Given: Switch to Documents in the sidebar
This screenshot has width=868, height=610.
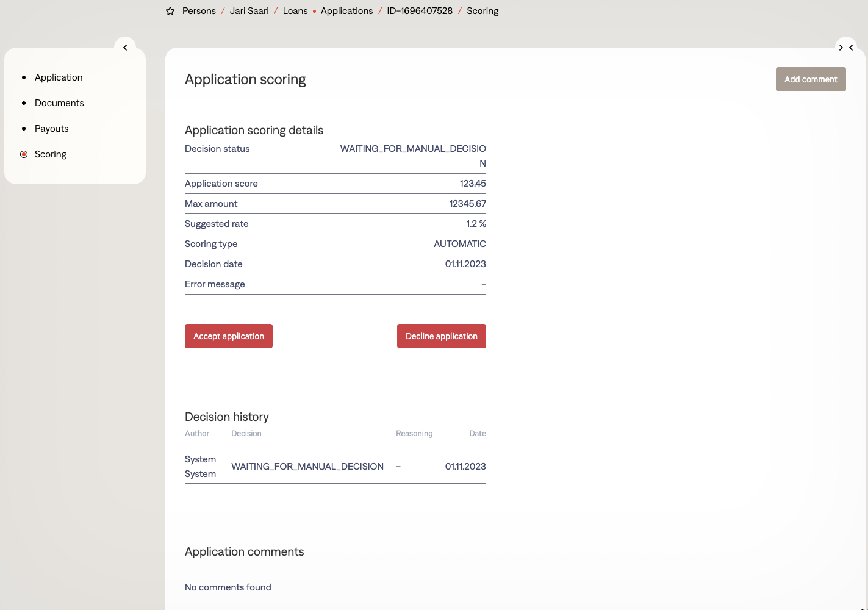Looking at the screenshot, I should point(59,103).
